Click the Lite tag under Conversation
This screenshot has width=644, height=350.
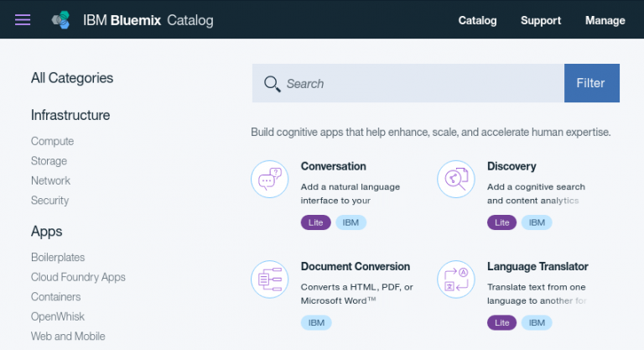315,222
